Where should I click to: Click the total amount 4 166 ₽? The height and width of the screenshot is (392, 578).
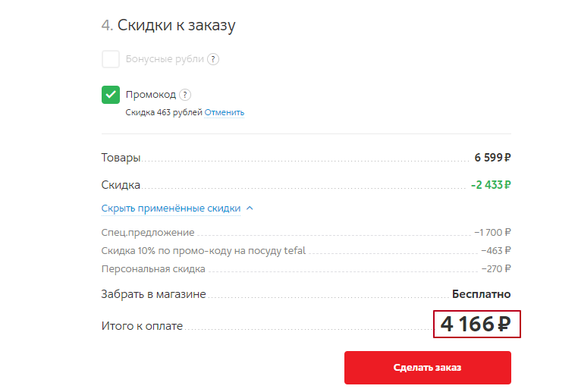pos(476,325)
